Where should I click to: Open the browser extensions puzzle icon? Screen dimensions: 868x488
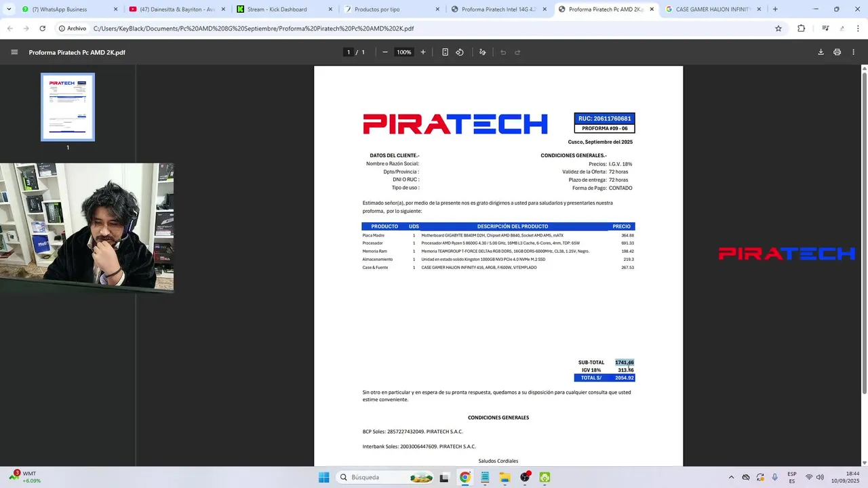coord(801,28)
